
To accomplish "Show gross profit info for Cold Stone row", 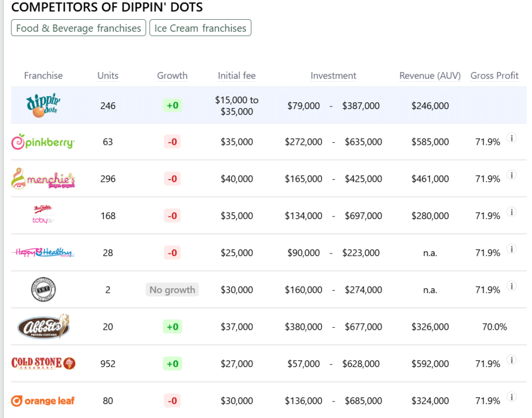I will click(512, 360).
